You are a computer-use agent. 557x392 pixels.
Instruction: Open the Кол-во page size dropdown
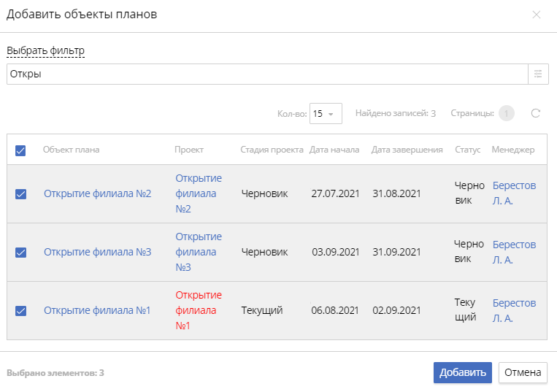(x=326, y=113)
